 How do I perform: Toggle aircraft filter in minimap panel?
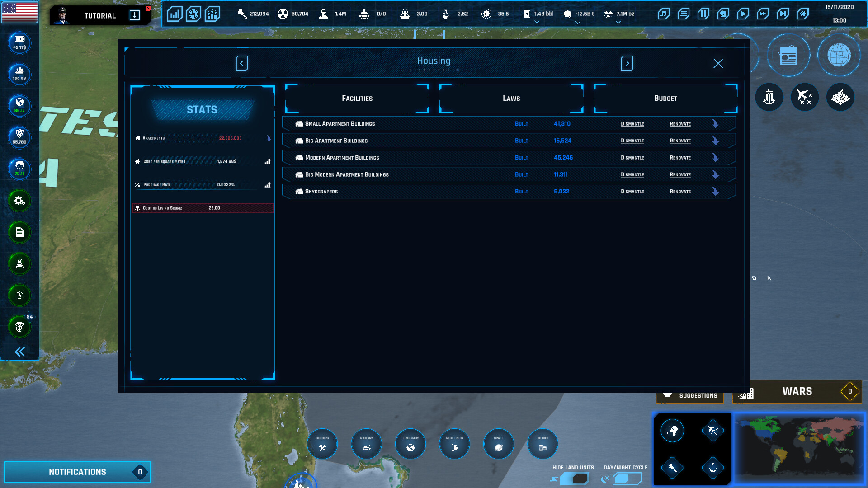tap(713, 431)
